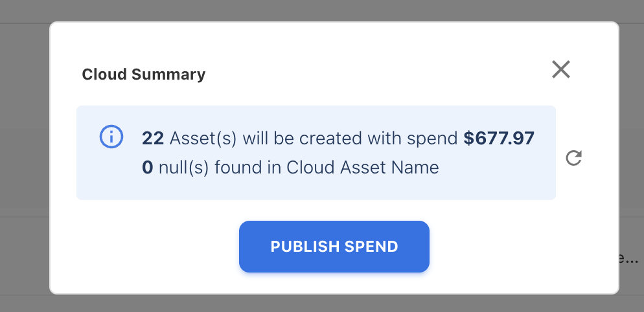This screenshot has height=312, width=644.
Task: Click the bold 22 asset count
Action: pyautogui.click(x=153, y=138)
